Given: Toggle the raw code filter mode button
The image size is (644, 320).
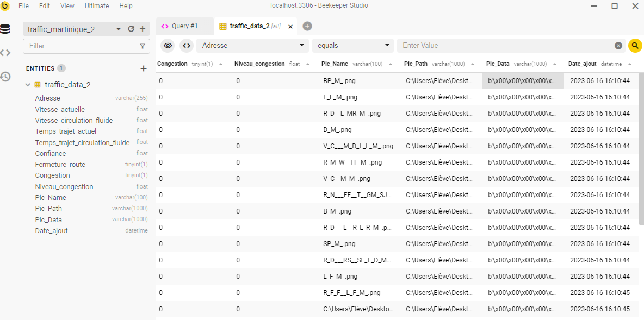Looking at the screenshot, I should 187,46.
